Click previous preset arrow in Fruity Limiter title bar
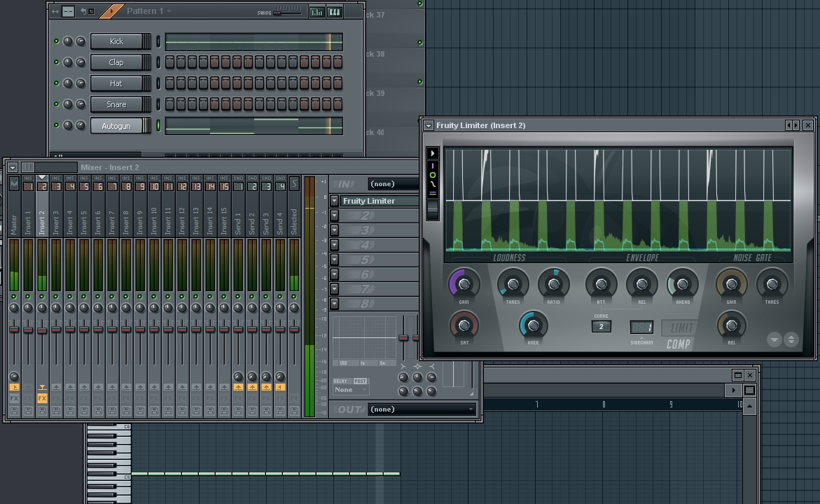 click(x=788, y=125)
